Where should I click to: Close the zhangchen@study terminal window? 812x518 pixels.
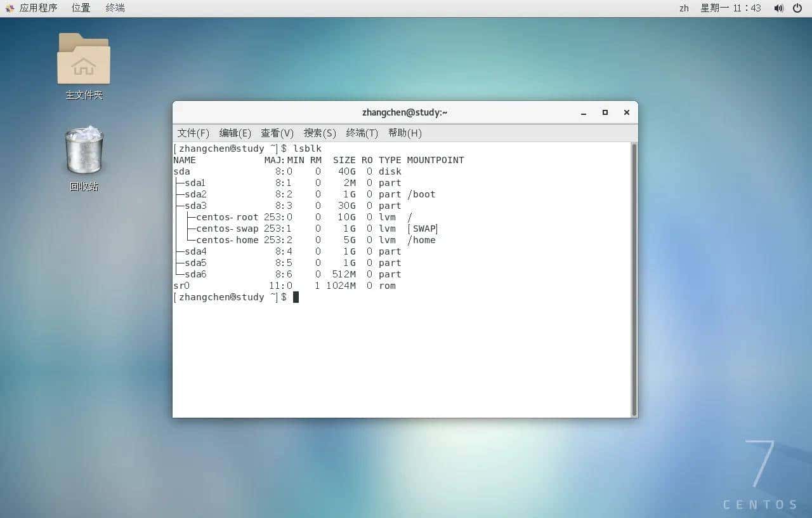point(627,112)
